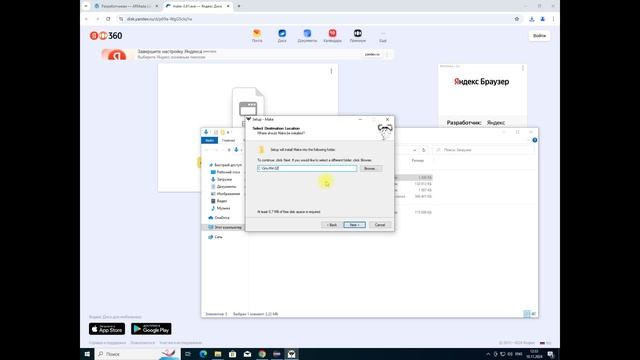The height and width of the screenshot is (360, 640).
Task: Open Explorer address history dropdown
Action: point(415,150)
